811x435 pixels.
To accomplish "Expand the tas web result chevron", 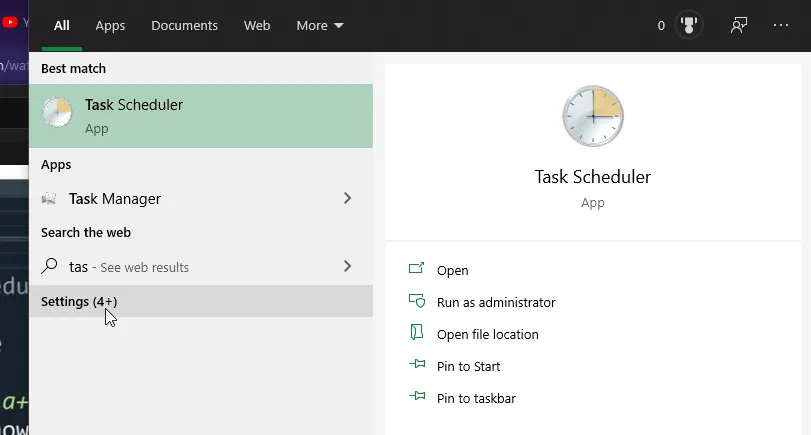I will [348, 266].
